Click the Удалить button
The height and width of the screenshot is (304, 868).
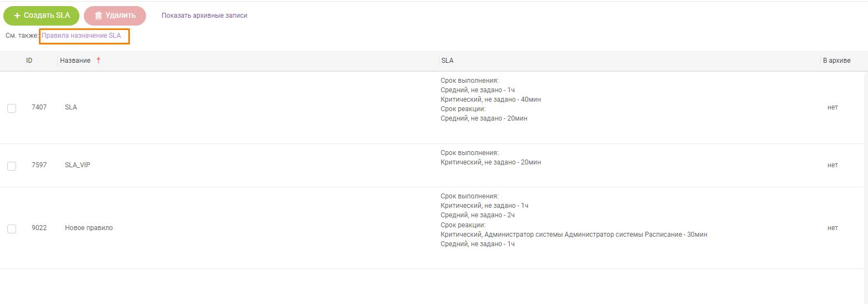tap(115, 16)
